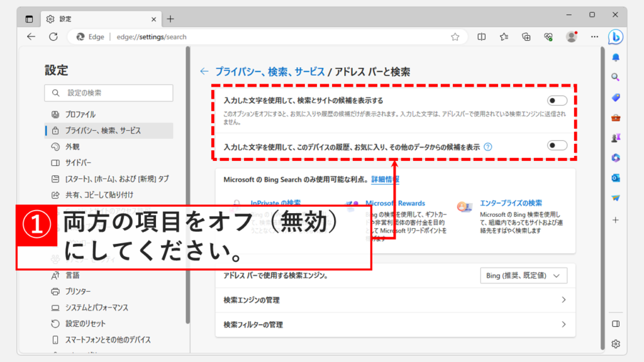Click the sidebar notification bell icon
Image resolution: width=644 pixels, height=362 pixels.
coord(616,57)
